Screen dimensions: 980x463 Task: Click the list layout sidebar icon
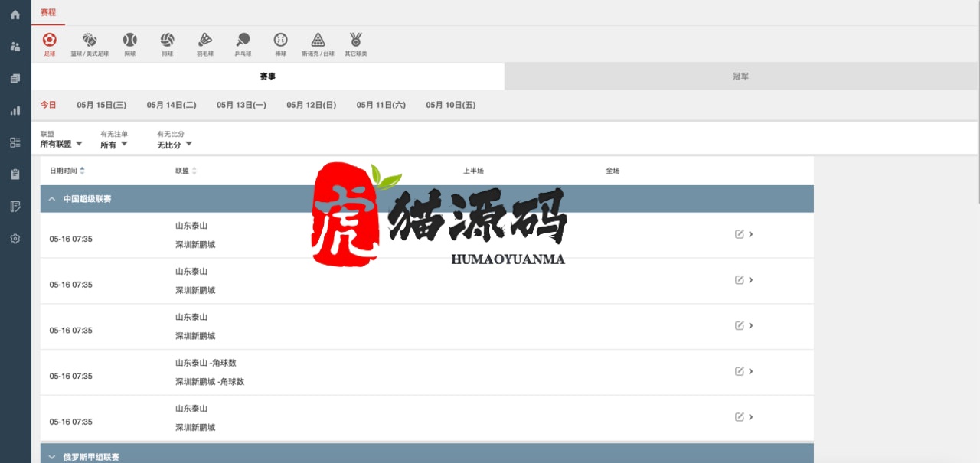coord(15,142)
